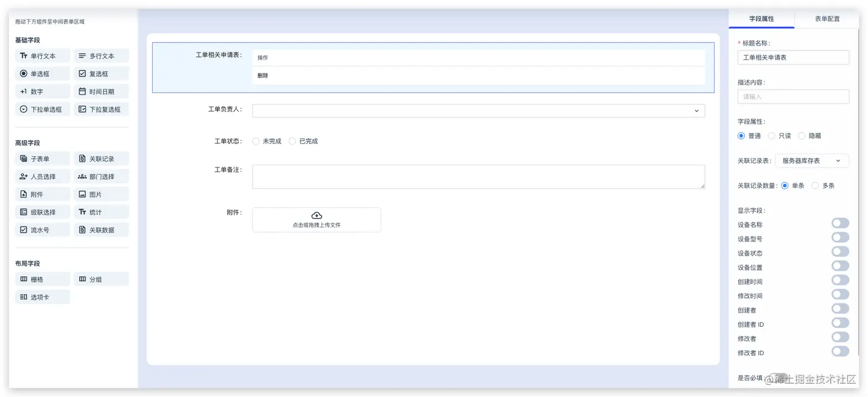Select the 栅格 grid layout icon
The width and height of the screenshot is (868, 397).
coord(24,279)
